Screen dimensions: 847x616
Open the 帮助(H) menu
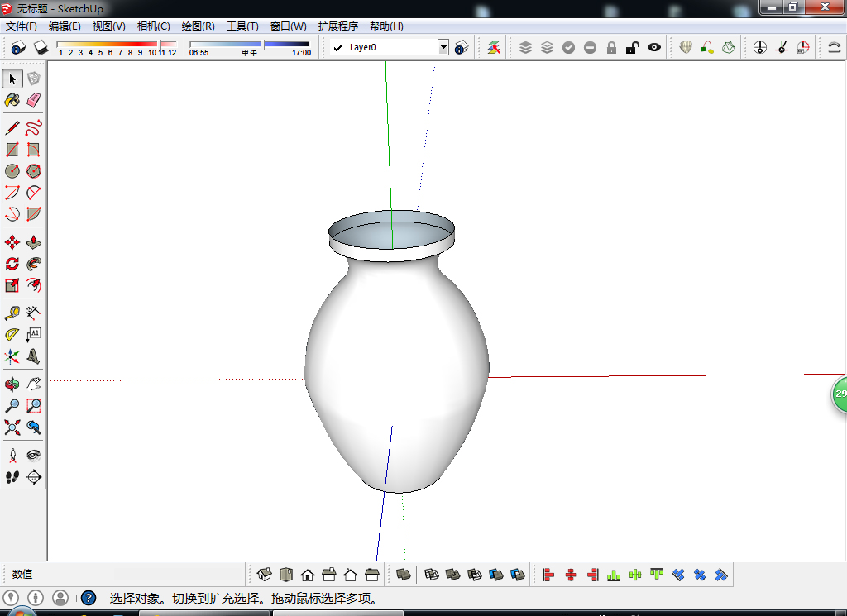point(386,26)
